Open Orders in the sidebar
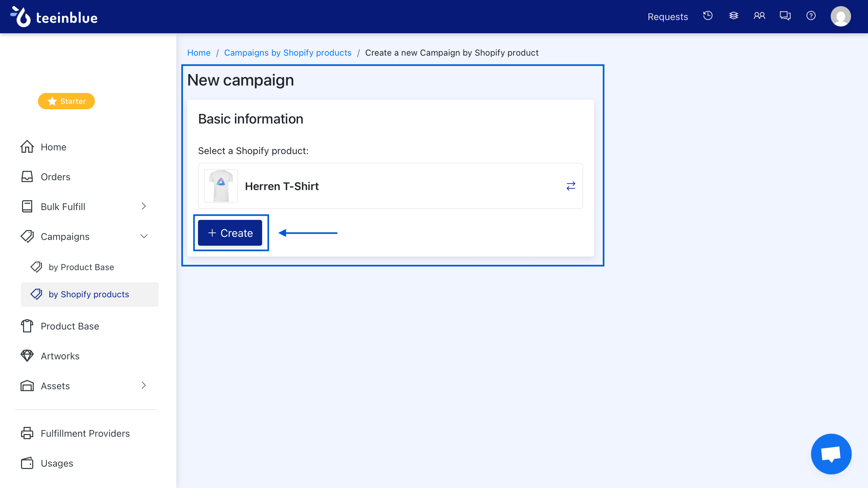Screen dimensions: 868x488 point(56,177)
